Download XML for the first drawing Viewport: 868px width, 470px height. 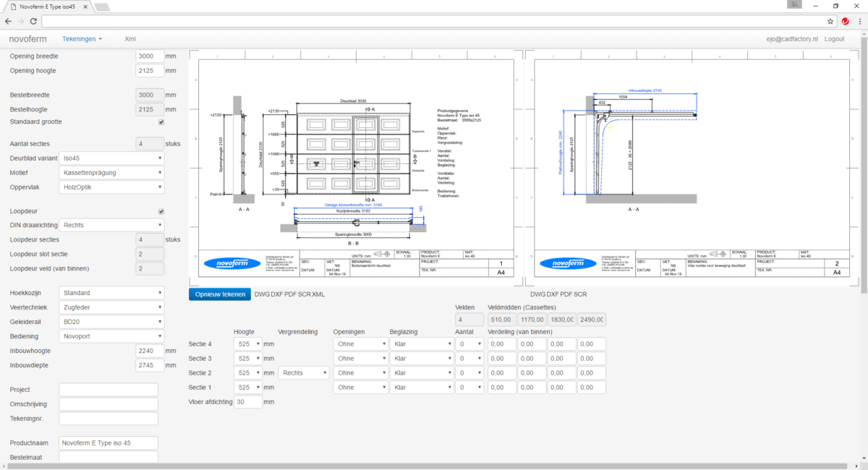click(318, 294)
